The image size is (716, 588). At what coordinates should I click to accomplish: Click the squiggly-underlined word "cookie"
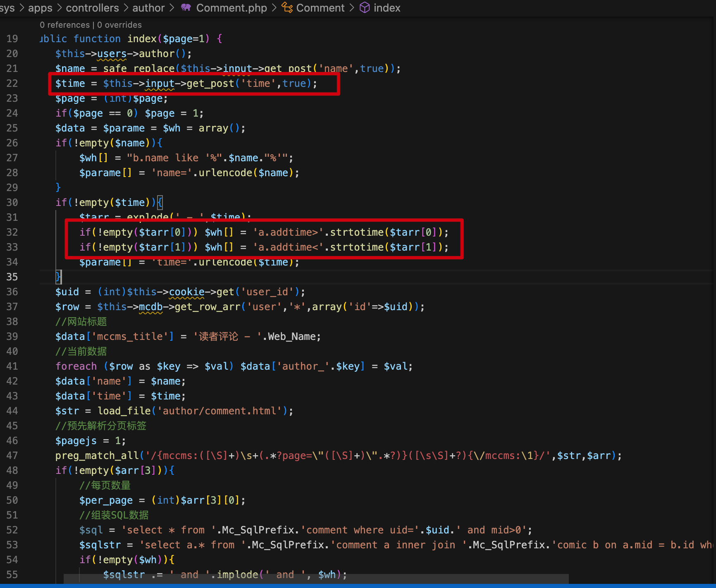point(187,292)
